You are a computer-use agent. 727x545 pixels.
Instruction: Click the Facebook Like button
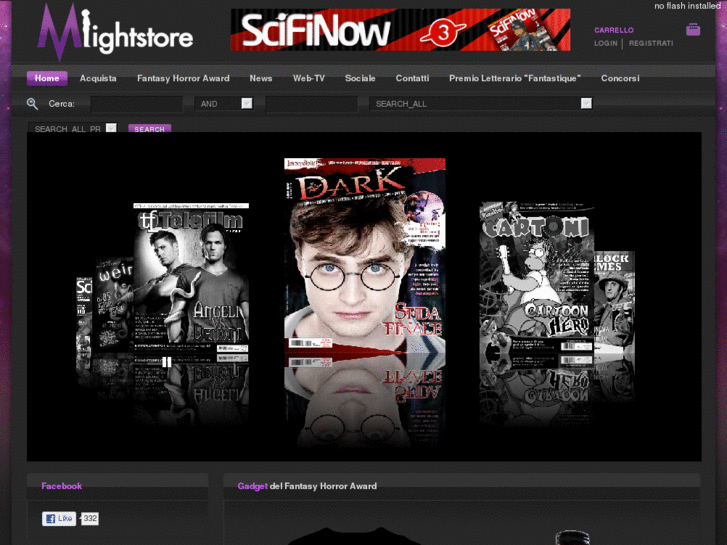pyautogui.click(x=59, y=519)
